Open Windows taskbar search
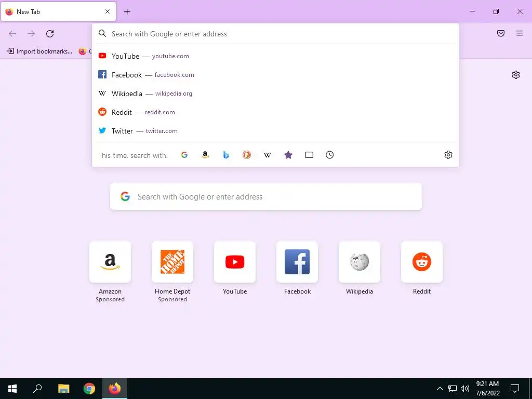 pos(37,389)
